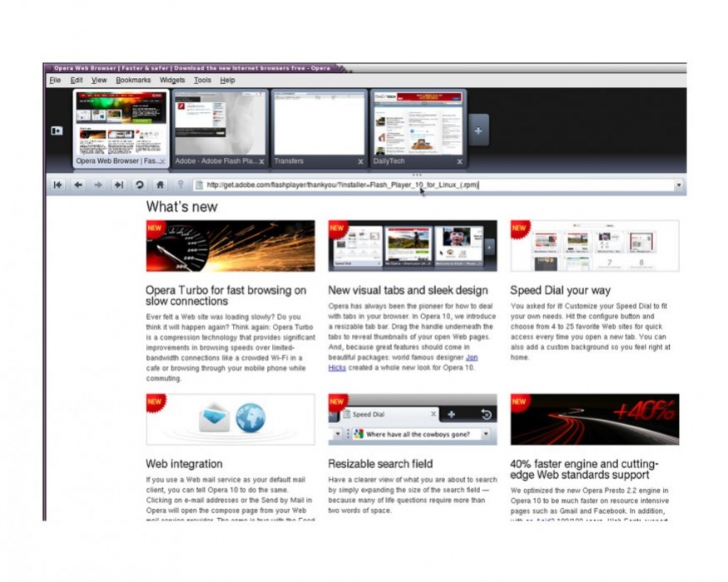Go back using the Back arrow
Screen dimensions: 728x582
78,185
